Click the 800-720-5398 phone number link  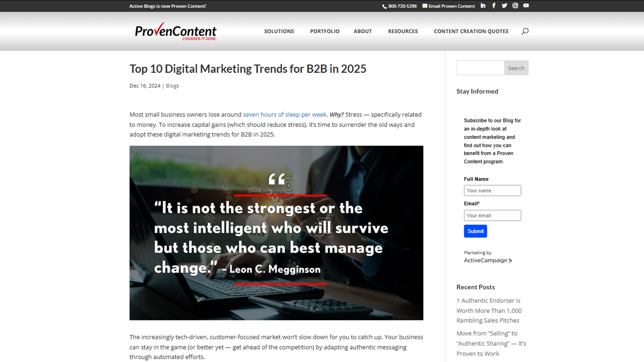point(402,6)
